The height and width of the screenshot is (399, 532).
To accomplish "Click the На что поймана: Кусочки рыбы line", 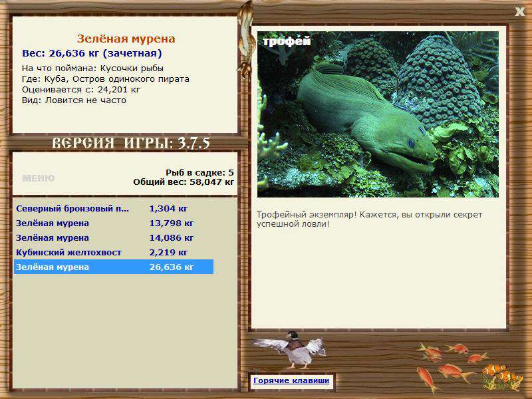I will pyautogui.click(x=92, y=68).
